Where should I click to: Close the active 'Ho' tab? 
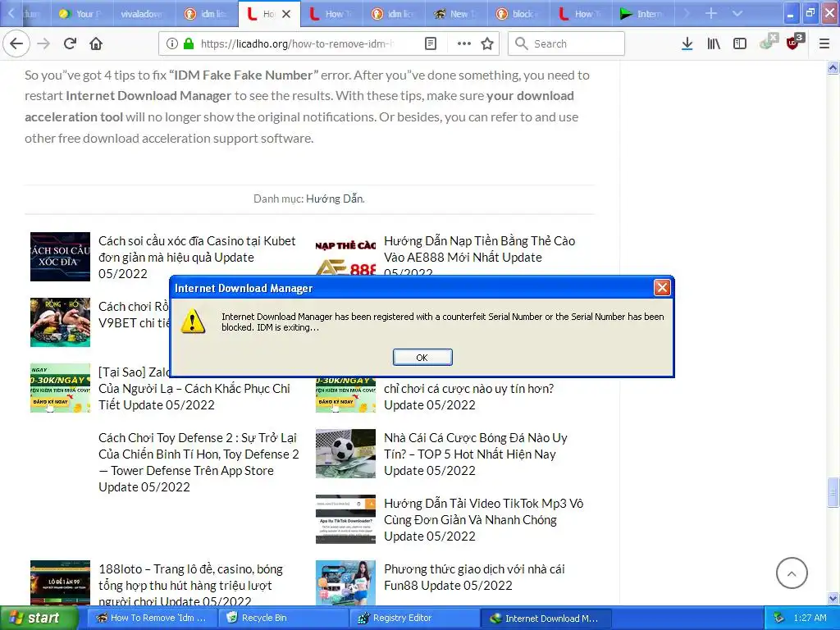tap(286, 14)
